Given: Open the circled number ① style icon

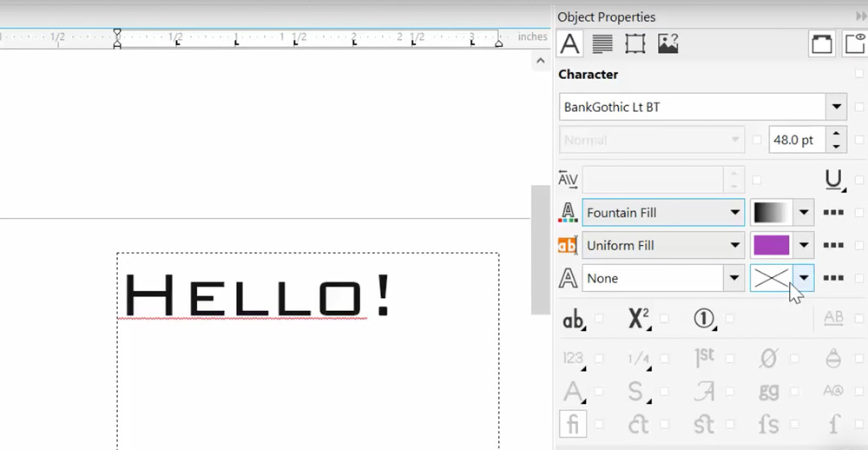Looking at the screenshot, I should point(704,319).
